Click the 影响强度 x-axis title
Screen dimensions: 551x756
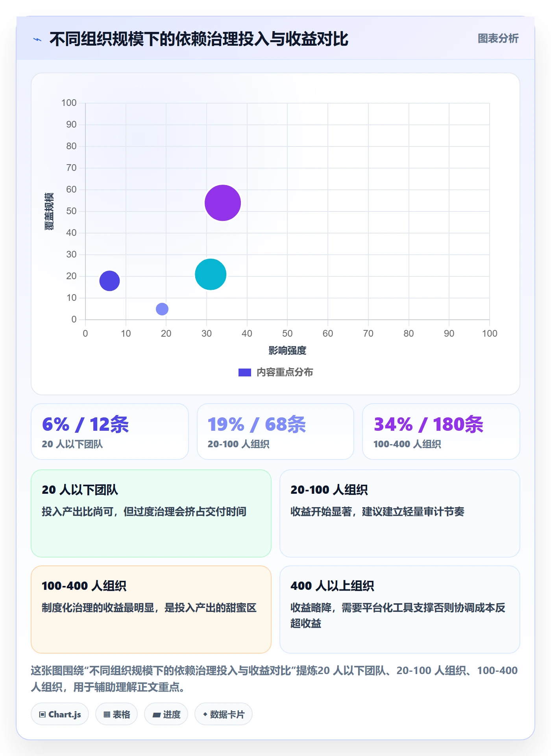(x=287, y=350)
